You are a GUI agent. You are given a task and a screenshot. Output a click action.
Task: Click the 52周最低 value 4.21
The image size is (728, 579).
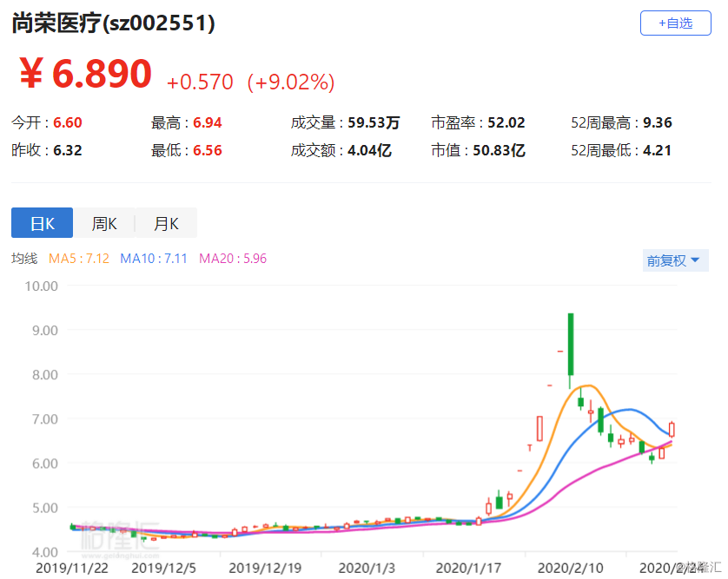(657, 150)
